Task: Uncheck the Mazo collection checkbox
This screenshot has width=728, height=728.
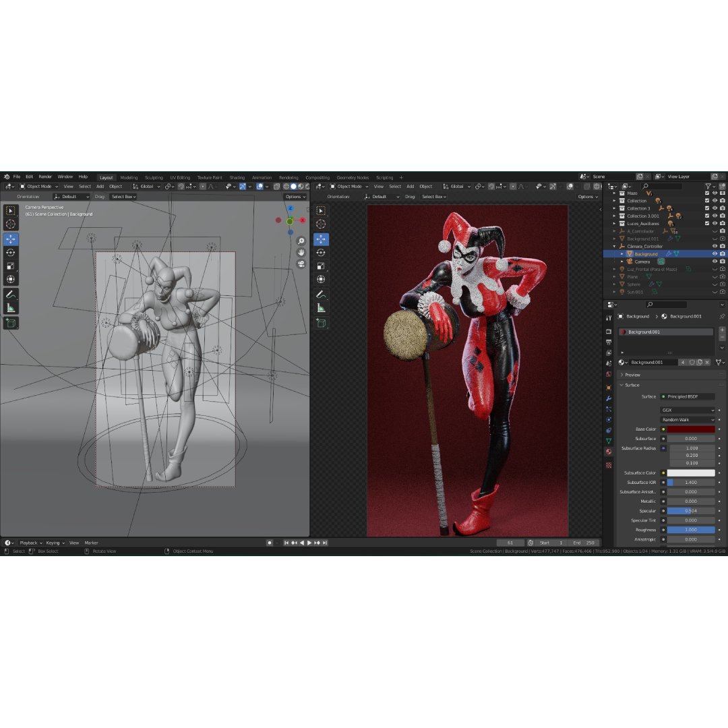Action: click(x=707, y=193)
